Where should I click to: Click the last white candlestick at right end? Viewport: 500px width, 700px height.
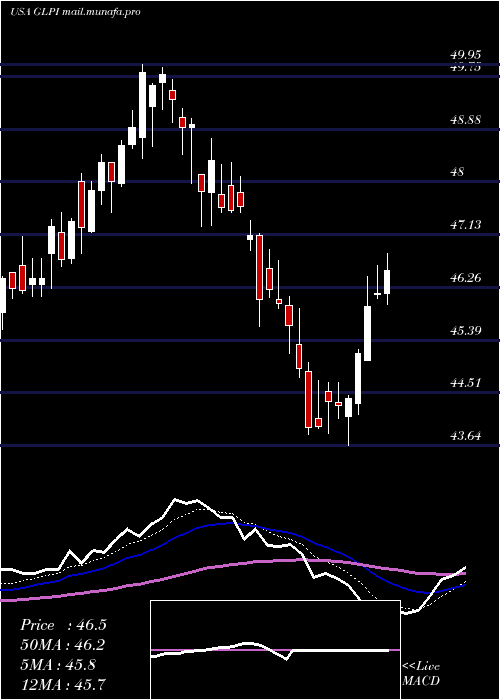[x=387, y=282]
